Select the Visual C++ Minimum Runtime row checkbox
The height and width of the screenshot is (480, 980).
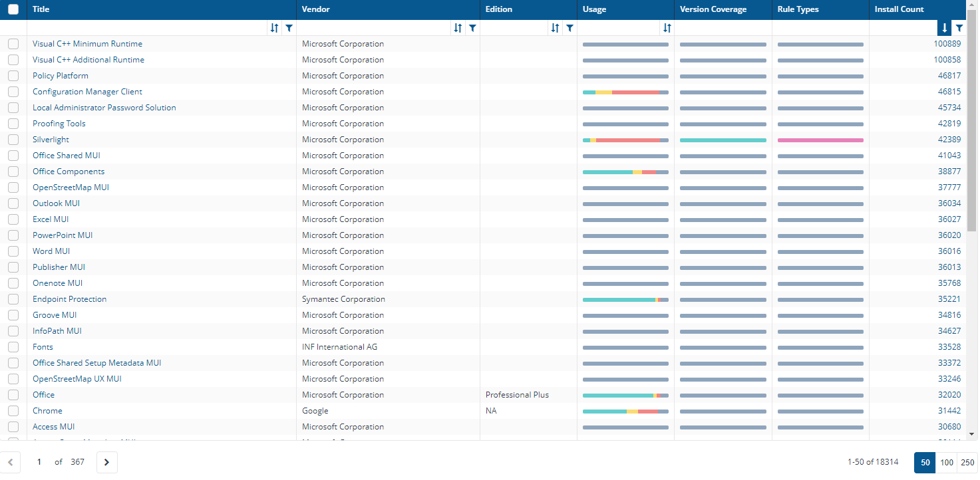(13, 44)
